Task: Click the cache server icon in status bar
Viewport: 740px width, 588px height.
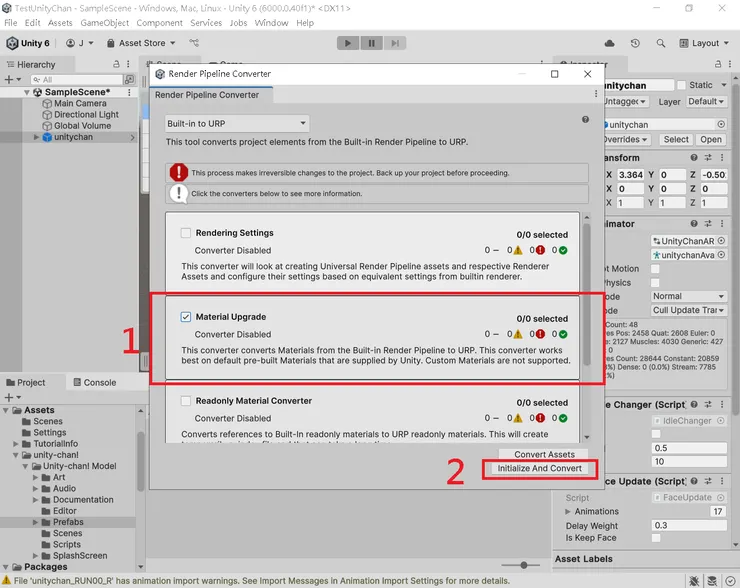Action: click(712, 581)
